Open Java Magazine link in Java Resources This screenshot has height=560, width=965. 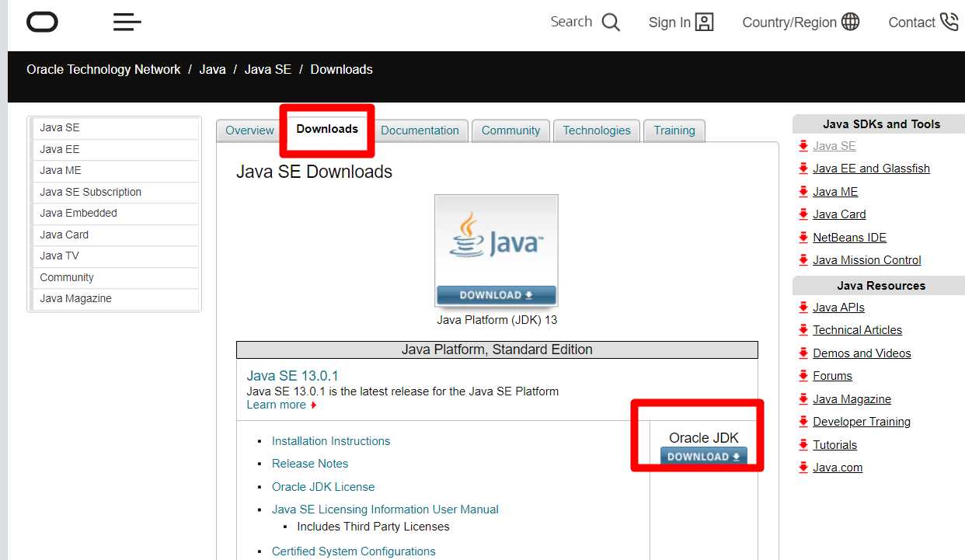852,399
